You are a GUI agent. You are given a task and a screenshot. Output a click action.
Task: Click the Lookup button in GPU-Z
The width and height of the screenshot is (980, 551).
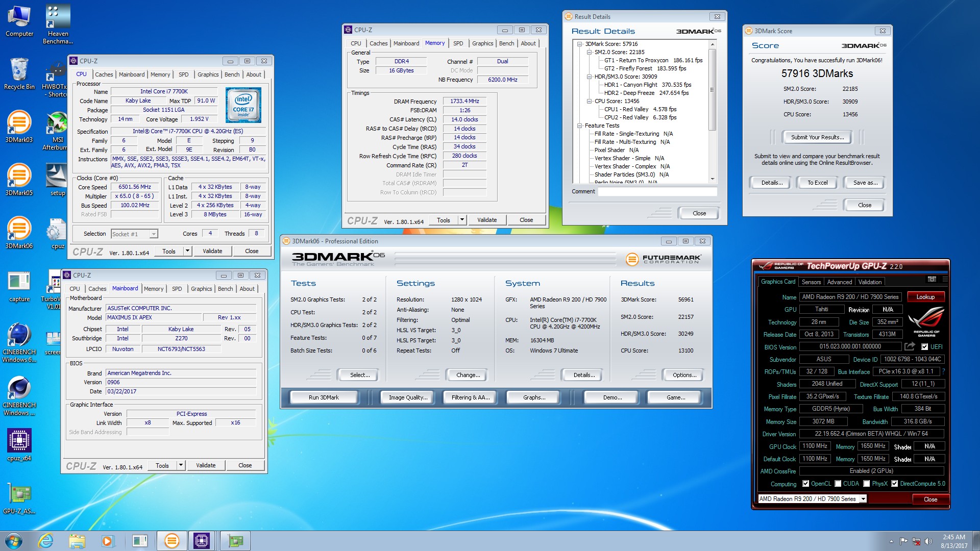pyautogui.click(x=925, y=297)
